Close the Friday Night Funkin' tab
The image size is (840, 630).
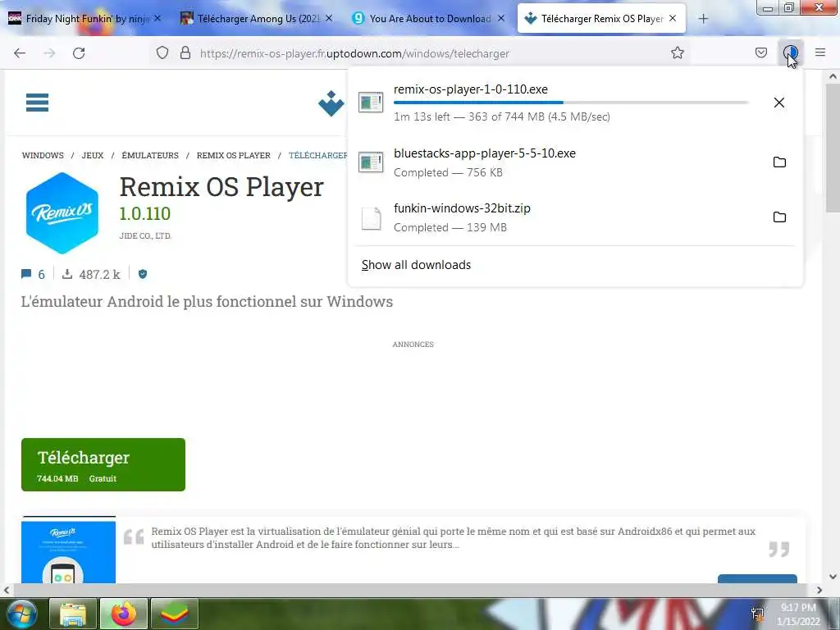pyautogui.click(x=157, y=18)
